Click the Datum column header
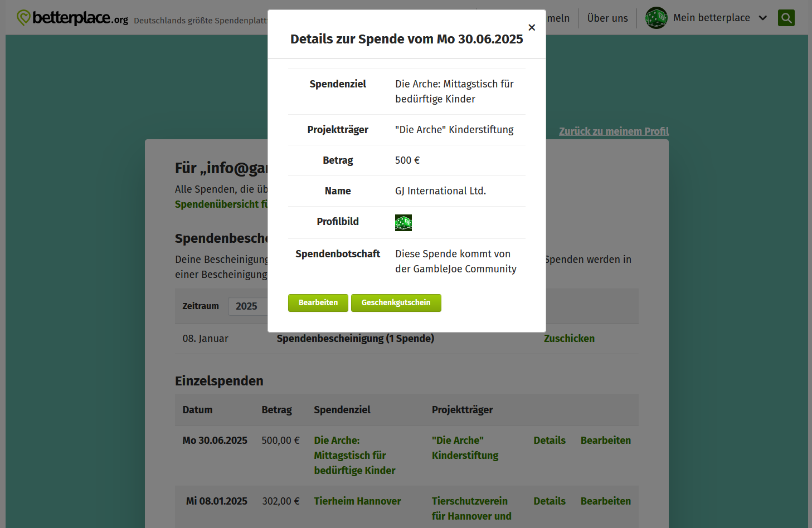The height and width of the screenshot is (528, 812). [197, 409]
